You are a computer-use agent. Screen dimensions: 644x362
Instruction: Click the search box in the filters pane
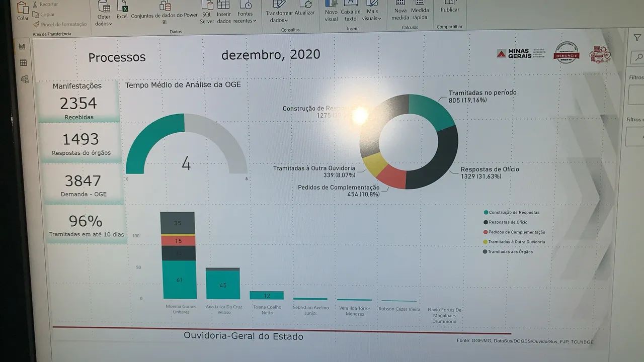pyautogui.click(x=637, y=57)
